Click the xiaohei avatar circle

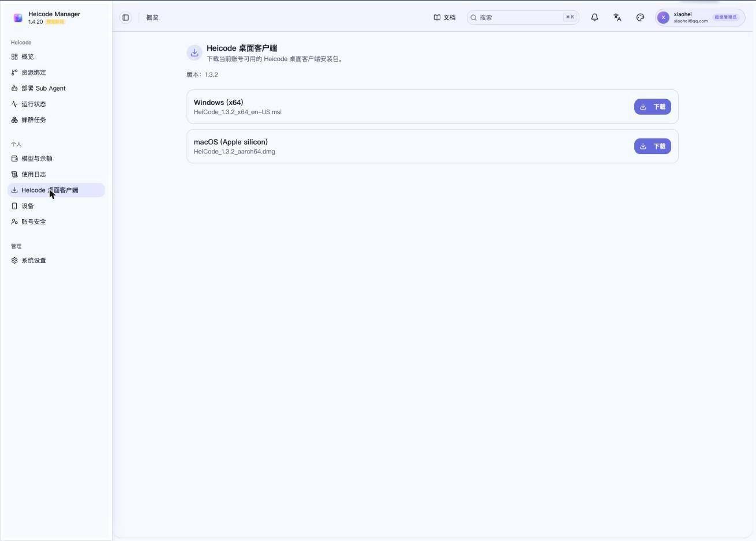[664, 17]
